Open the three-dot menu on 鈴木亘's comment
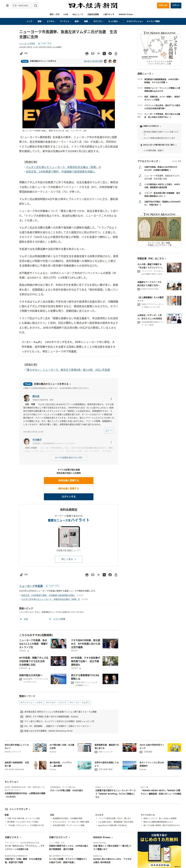Screen dimensions: 186x868 [111, 399]
